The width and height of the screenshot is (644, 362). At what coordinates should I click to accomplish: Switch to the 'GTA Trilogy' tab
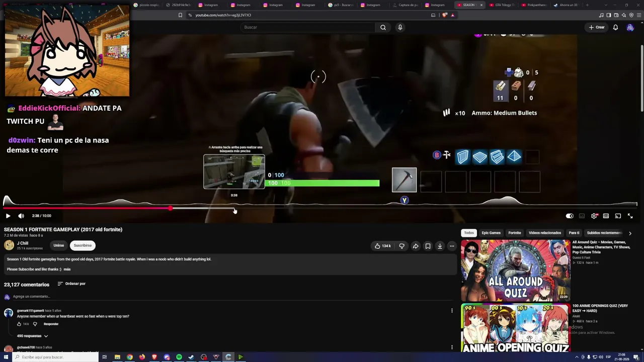click(x=503, y=5)
